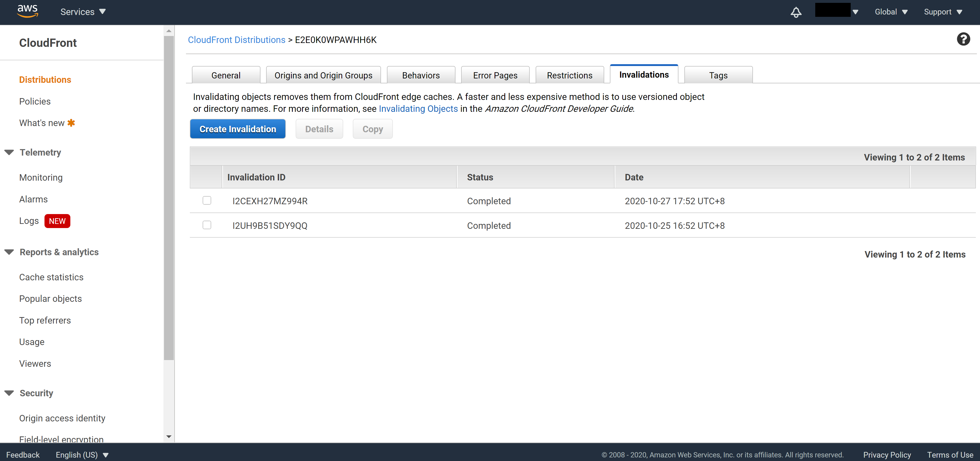The width and height of the screenshot is (980, 461).
Task: Open Logs in the sidebar
Action: tap(29, 221)
